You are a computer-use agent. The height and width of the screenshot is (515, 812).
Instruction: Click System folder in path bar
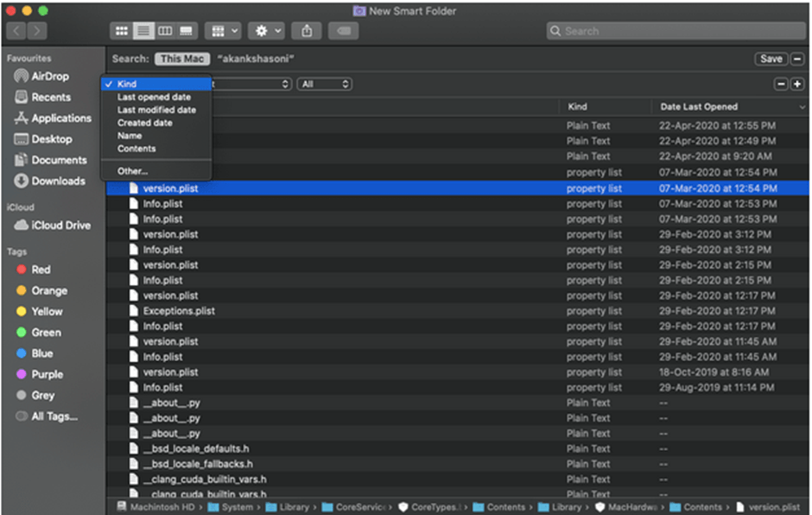(x=231, y=507)
